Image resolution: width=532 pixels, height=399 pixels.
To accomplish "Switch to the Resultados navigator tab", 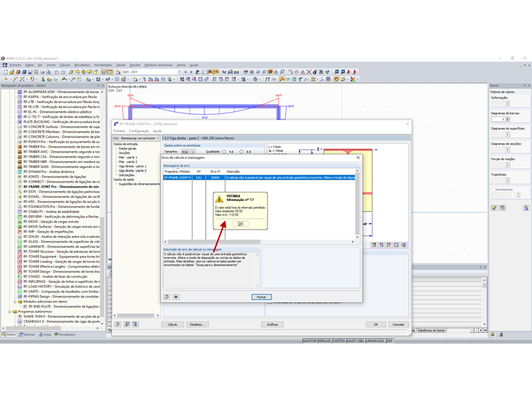I will pos(65,335).
